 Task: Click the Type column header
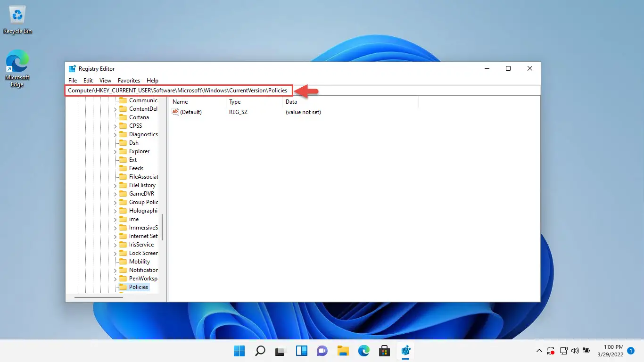coord(255,102)
